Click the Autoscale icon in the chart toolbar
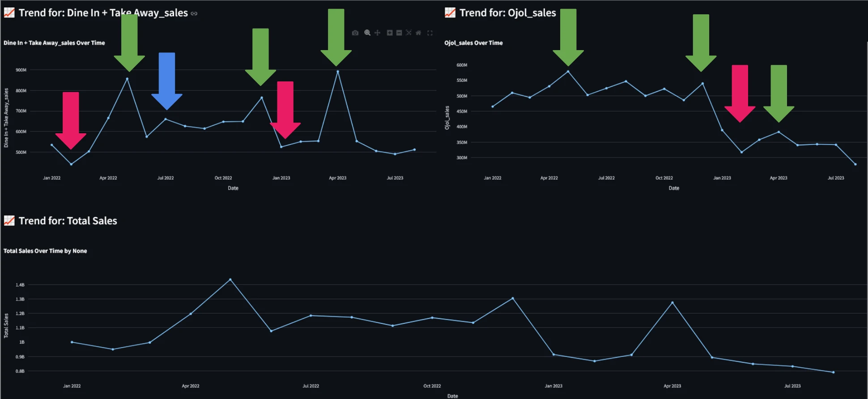Image resolution: width=868 pixels, height=399 pixels. coord(408,33)
